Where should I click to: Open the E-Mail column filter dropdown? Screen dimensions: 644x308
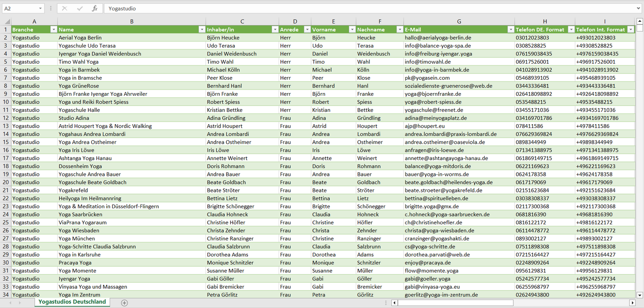(510, 30)
